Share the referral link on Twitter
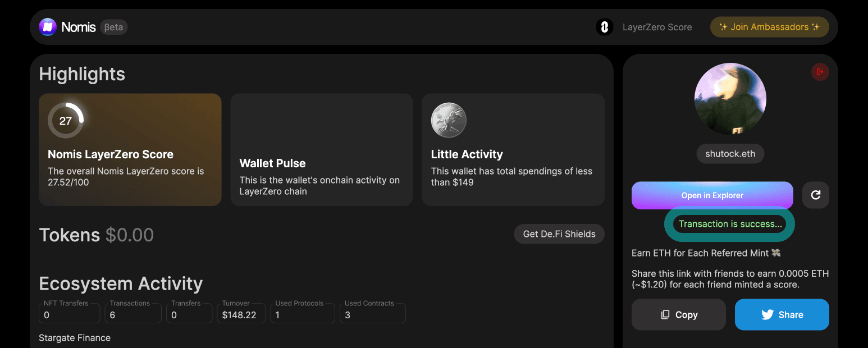The width and height of the screenshot is (868, 348). [782, 315]
